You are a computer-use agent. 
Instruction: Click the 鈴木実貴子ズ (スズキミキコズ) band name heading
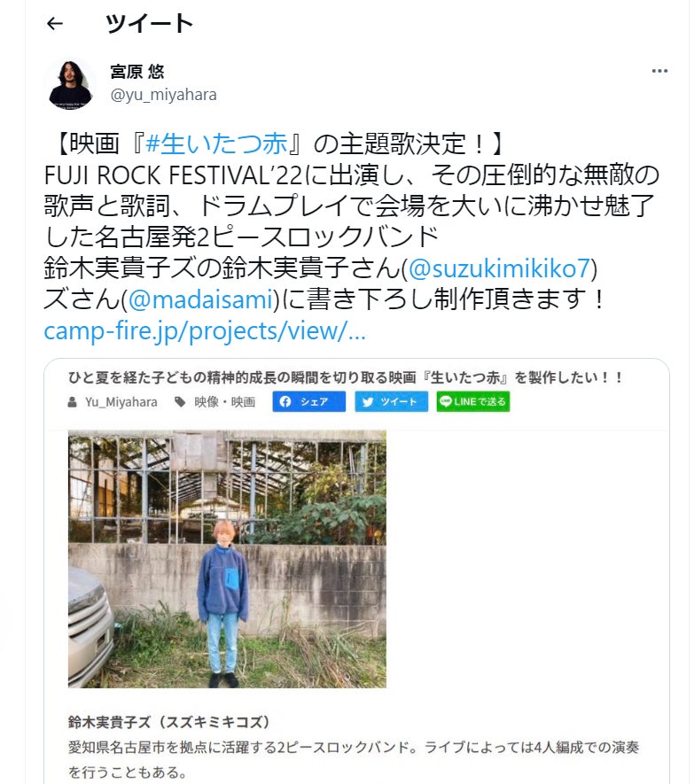pyautogui.click(x=169, y=722)
